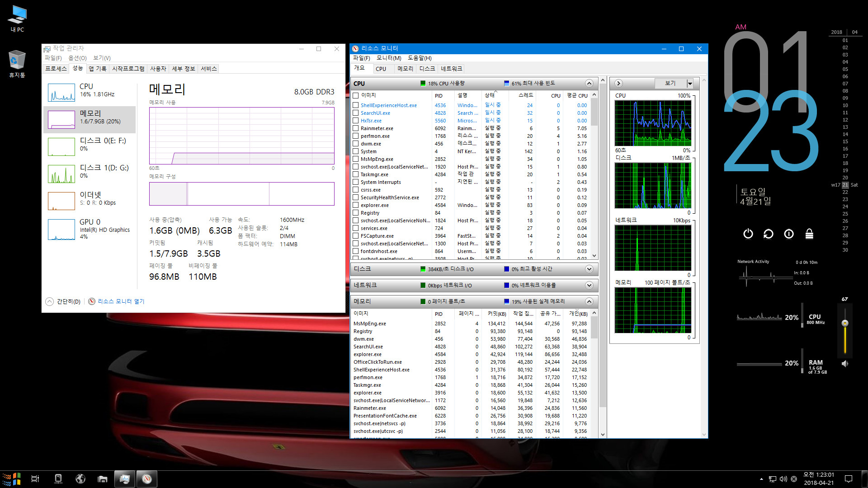Toggle checkbox next to dwm.exe process
868x488 pixels.
tap(355, 143)
